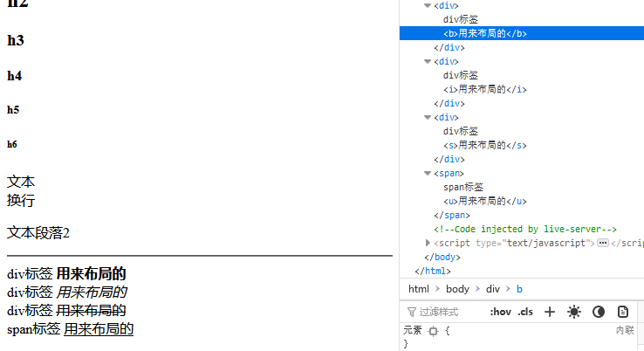This screenshot has height=351, width=644.
Task: Click the strikethrough 用来布局的 text on page
Action: click(x=91, y=311)
